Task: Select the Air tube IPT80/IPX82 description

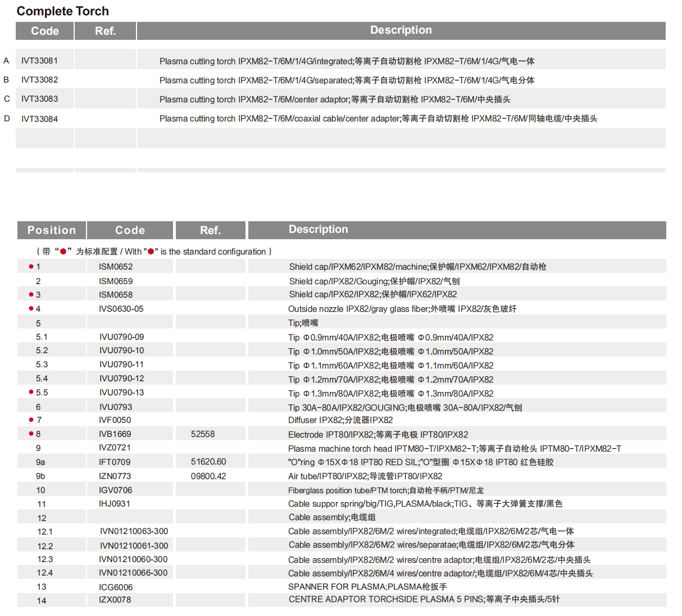Action: pos(365,476)
